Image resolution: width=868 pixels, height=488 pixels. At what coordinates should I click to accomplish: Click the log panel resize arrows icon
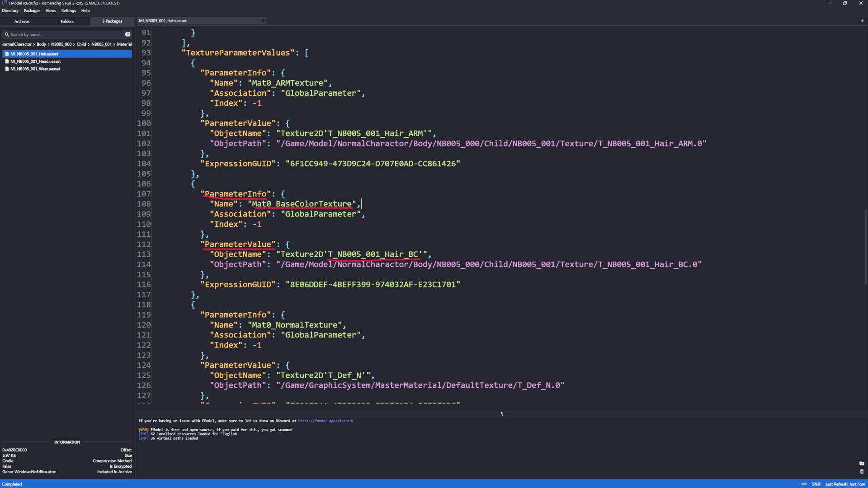[x=502, y=413]
